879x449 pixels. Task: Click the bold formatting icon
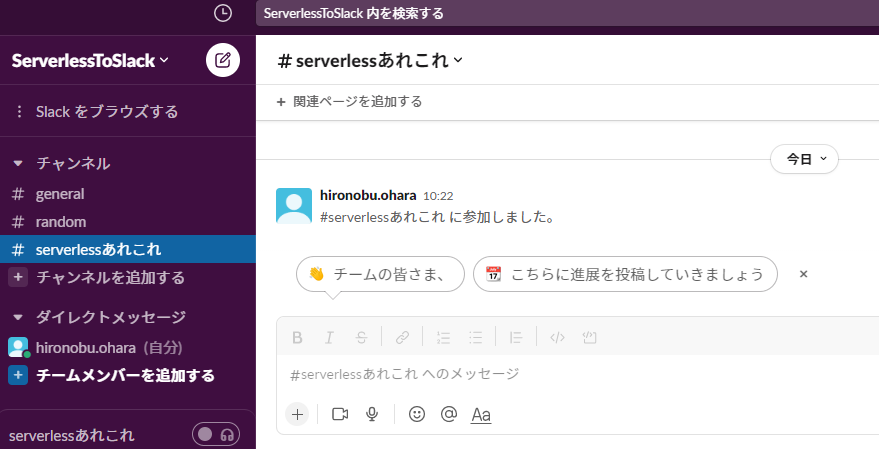297,337
